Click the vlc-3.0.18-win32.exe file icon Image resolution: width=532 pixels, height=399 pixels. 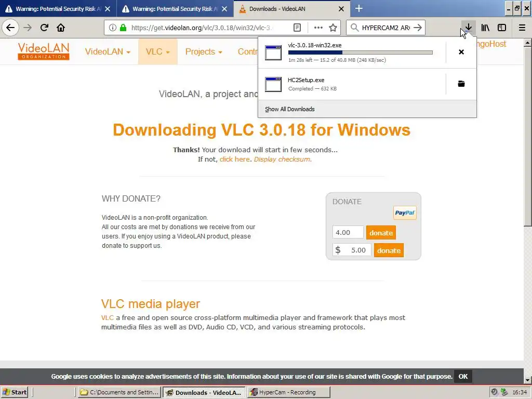273,52
